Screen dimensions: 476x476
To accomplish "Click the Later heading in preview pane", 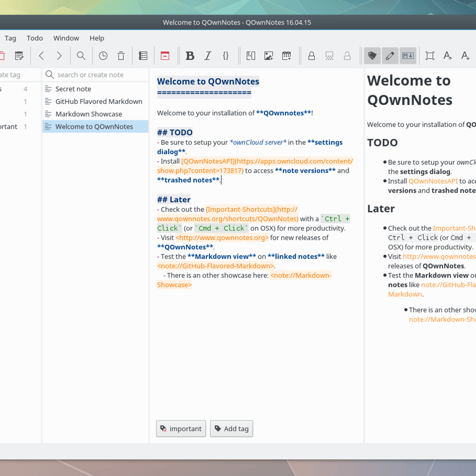I will pyautogui.click(x=381, y=209).
